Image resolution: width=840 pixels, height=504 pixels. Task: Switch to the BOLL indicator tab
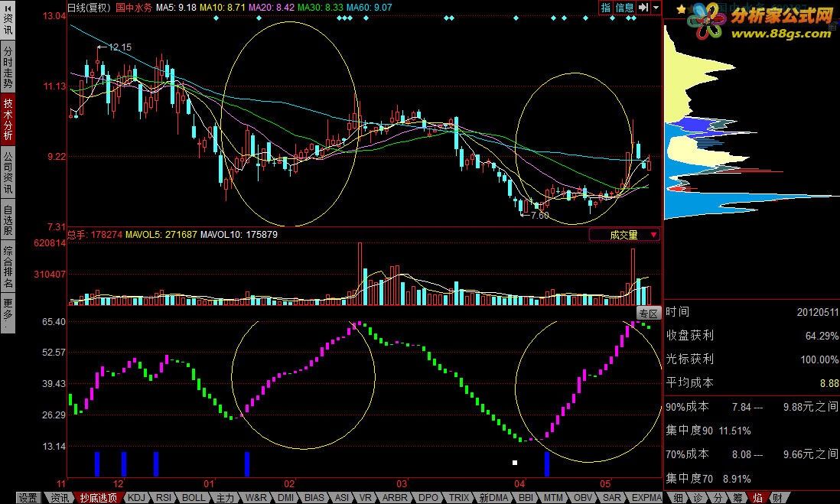coord(193,498)
